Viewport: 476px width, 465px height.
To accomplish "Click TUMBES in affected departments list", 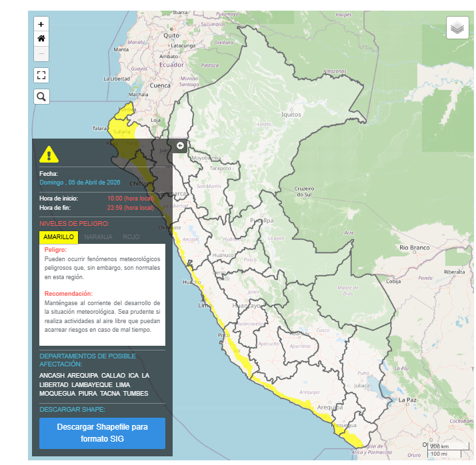I will [136, 394].
